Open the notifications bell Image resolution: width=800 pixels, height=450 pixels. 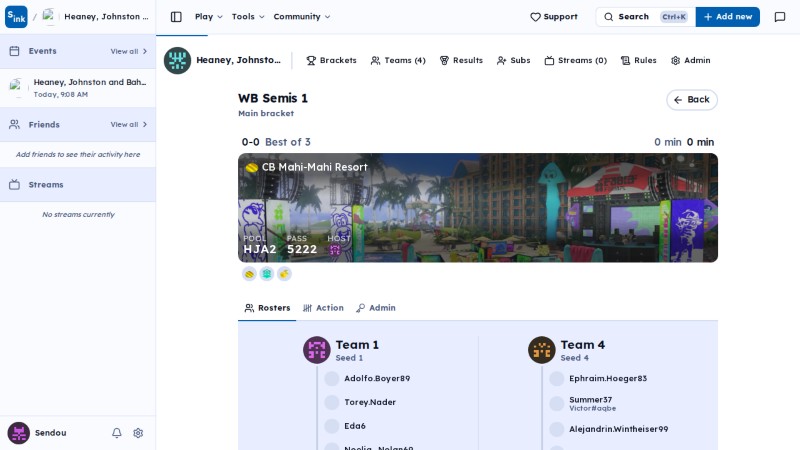(x=117, y=433)
